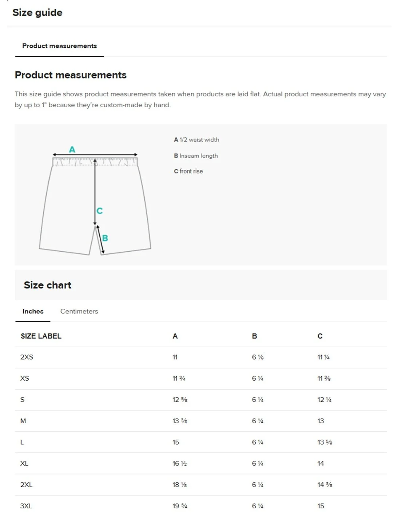Click the Size chart heading

pos(48,285)
